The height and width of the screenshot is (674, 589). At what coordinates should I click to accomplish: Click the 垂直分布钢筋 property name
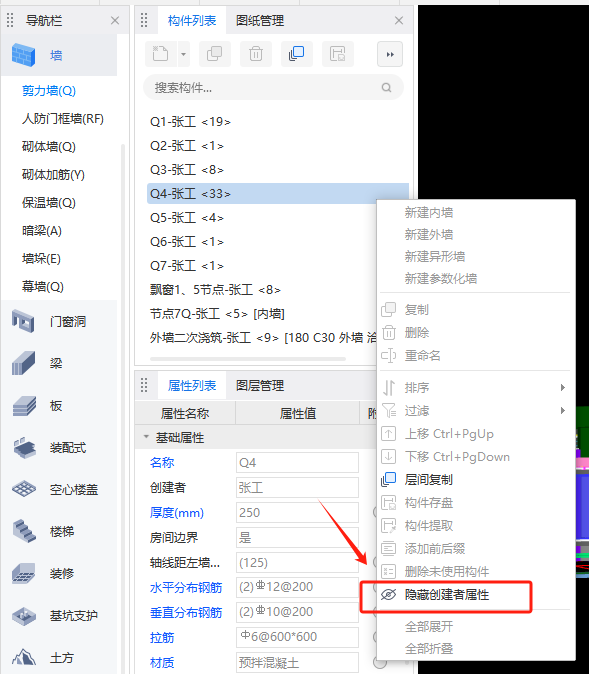coord(186,612)
